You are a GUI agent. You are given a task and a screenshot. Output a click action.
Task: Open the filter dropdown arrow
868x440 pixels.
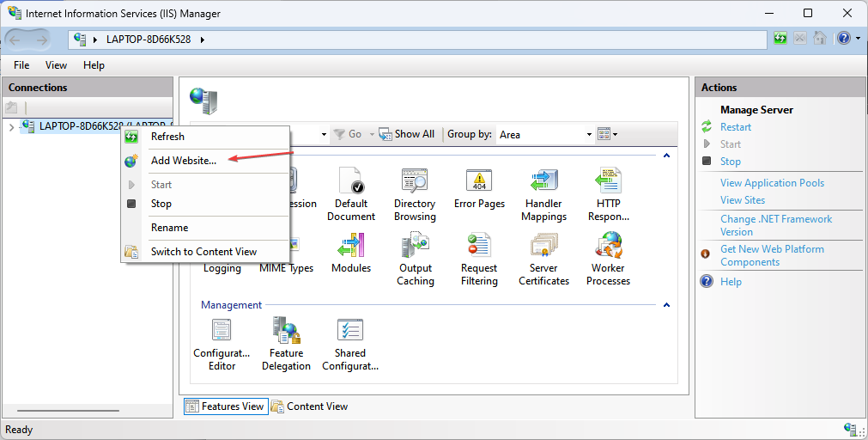[x=324, y=135]
